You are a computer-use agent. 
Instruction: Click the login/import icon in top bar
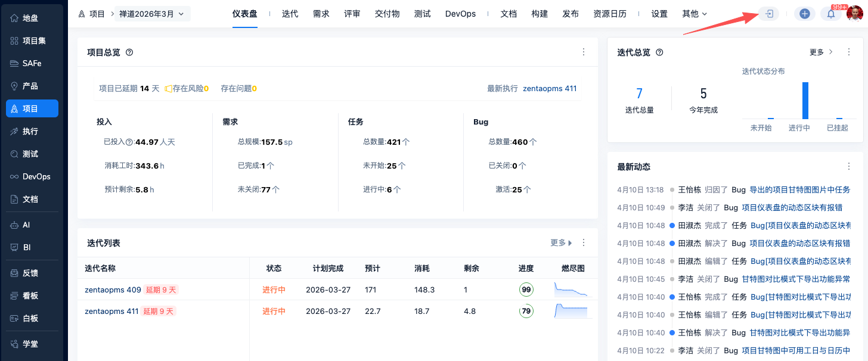[x=769, y=14]
